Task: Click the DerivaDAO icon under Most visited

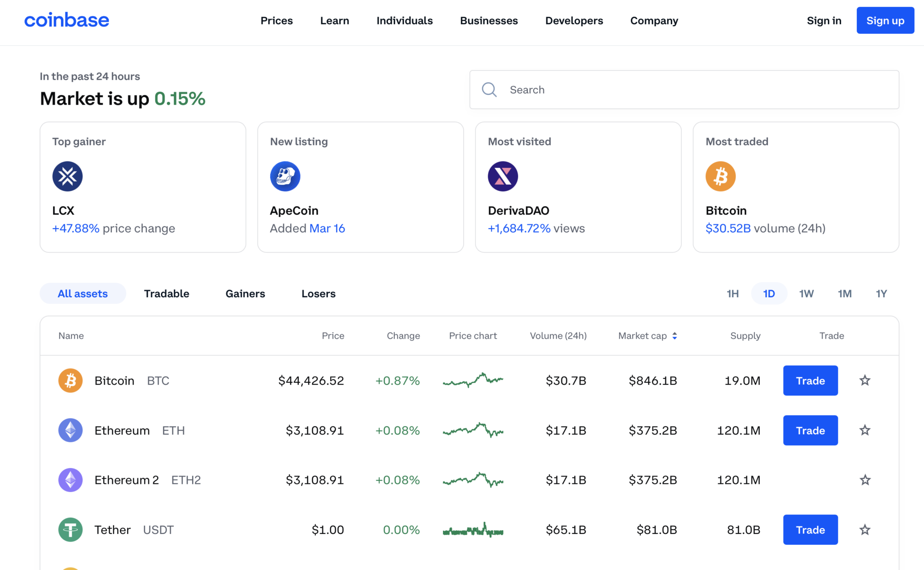Action: click(x=503, y=176)
